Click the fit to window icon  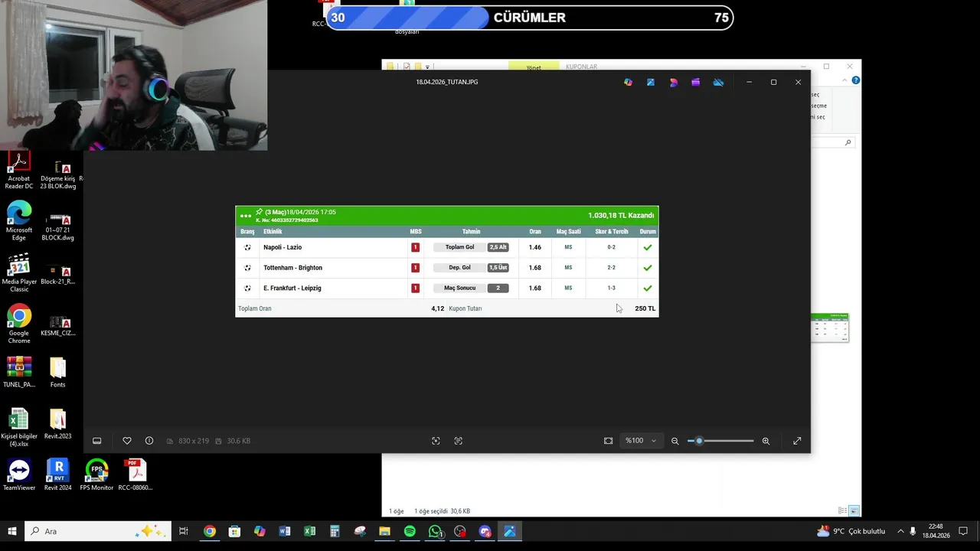[608, 441]
